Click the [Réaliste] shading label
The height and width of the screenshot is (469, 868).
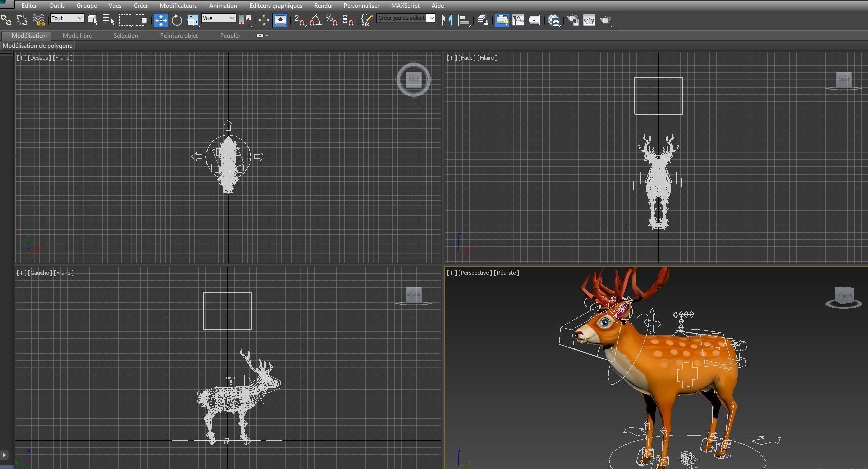point(507,273)
